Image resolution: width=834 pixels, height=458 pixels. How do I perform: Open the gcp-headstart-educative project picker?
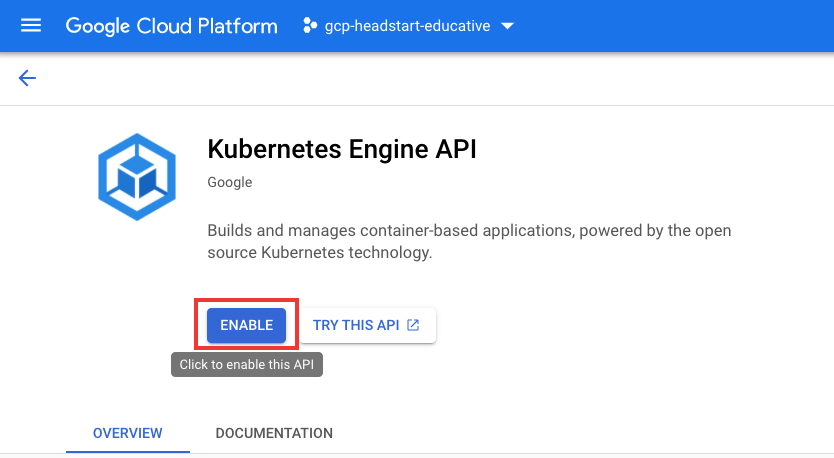tap(408, 26)
